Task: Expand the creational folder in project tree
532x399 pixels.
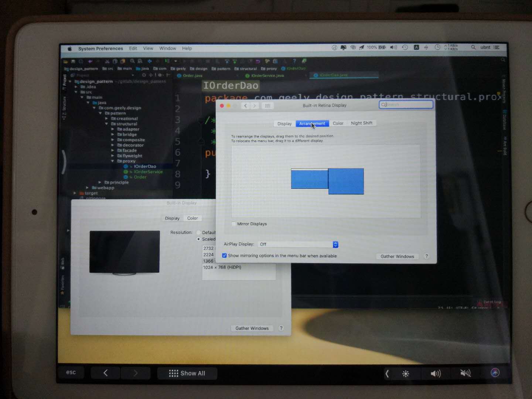Action: [x=107, y=119]
